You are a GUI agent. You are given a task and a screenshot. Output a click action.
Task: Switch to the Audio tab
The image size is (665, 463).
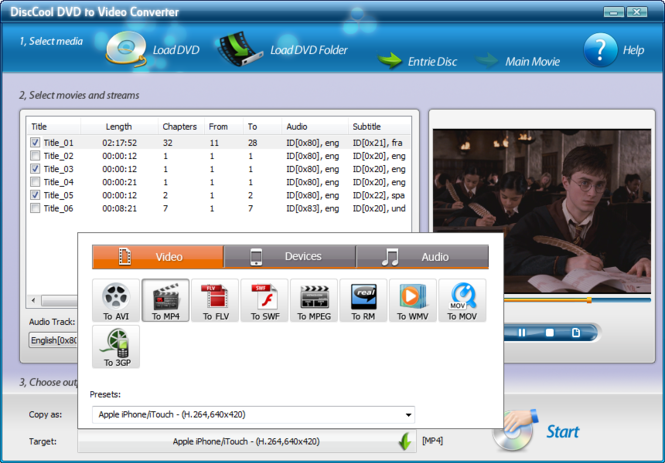(x=422, y=257)
